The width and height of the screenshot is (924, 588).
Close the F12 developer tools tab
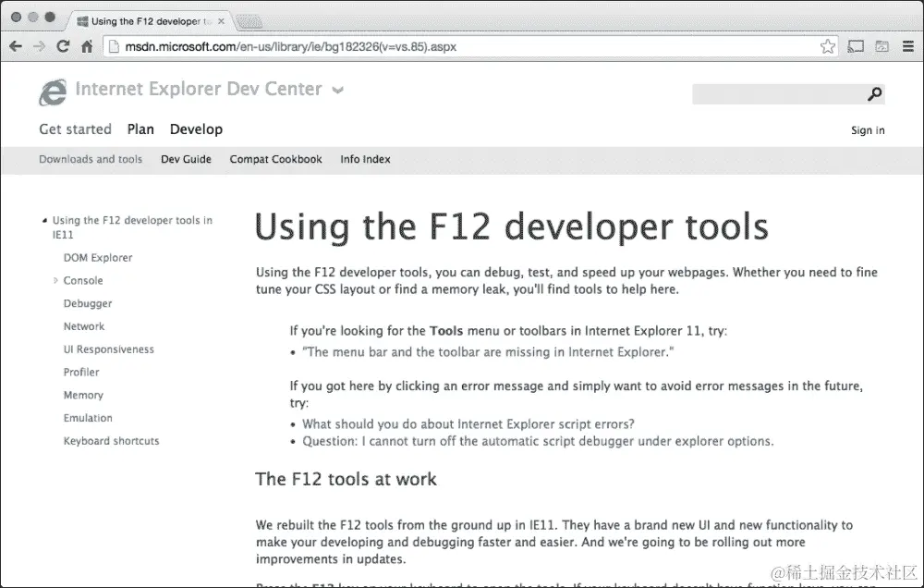[x=221, y=21]
